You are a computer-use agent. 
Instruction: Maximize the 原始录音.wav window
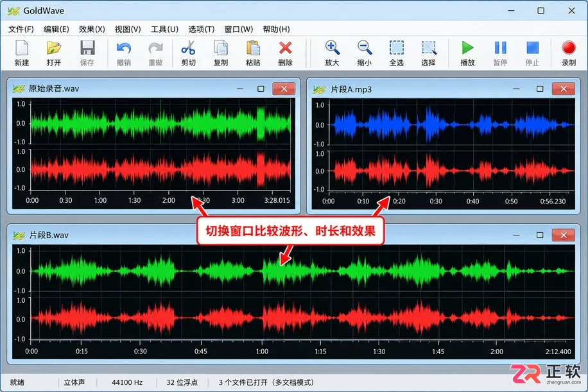261,89
